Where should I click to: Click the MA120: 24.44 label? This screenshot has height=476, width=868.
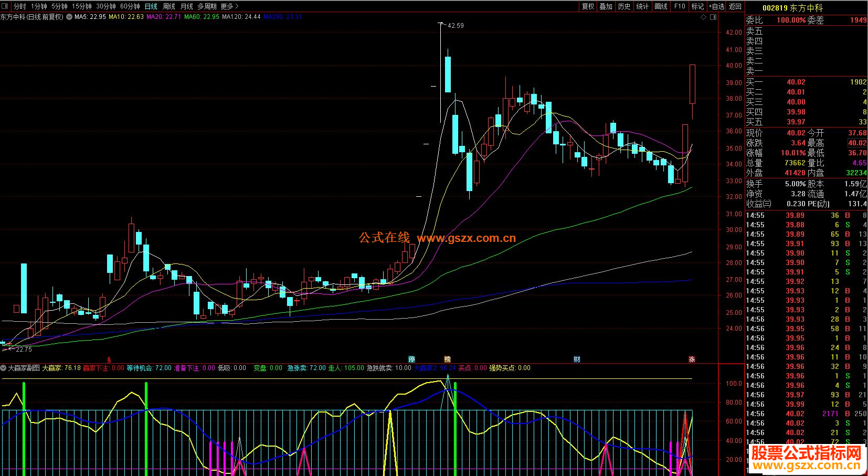241,17
